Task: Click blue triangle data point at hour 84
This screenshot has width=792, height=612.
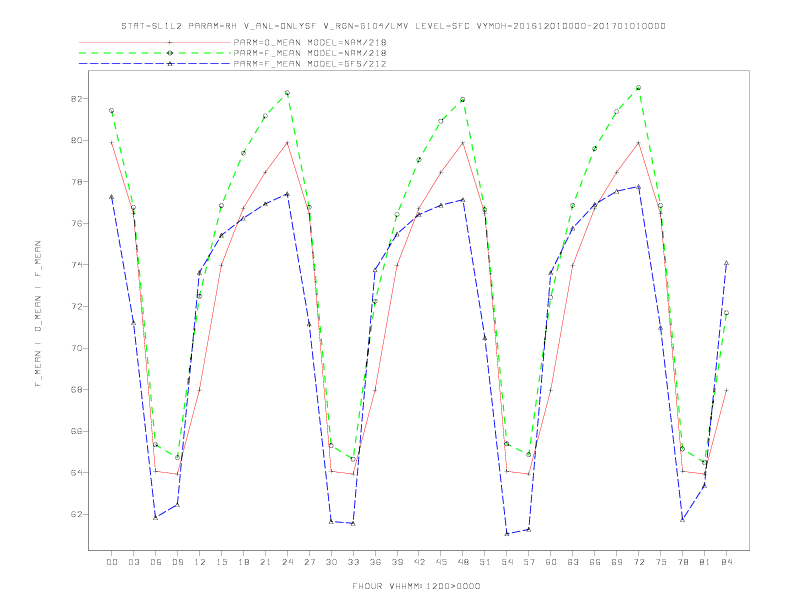Action: pos(726,263)
